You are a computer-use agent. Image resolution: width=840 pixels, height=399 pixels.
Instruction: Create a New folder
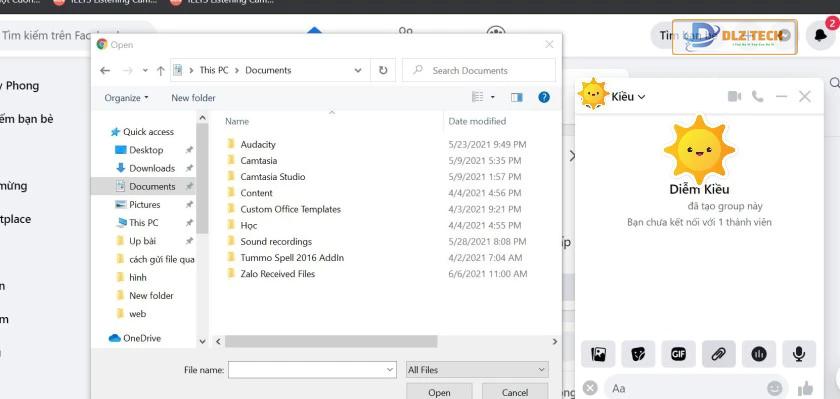193,98
